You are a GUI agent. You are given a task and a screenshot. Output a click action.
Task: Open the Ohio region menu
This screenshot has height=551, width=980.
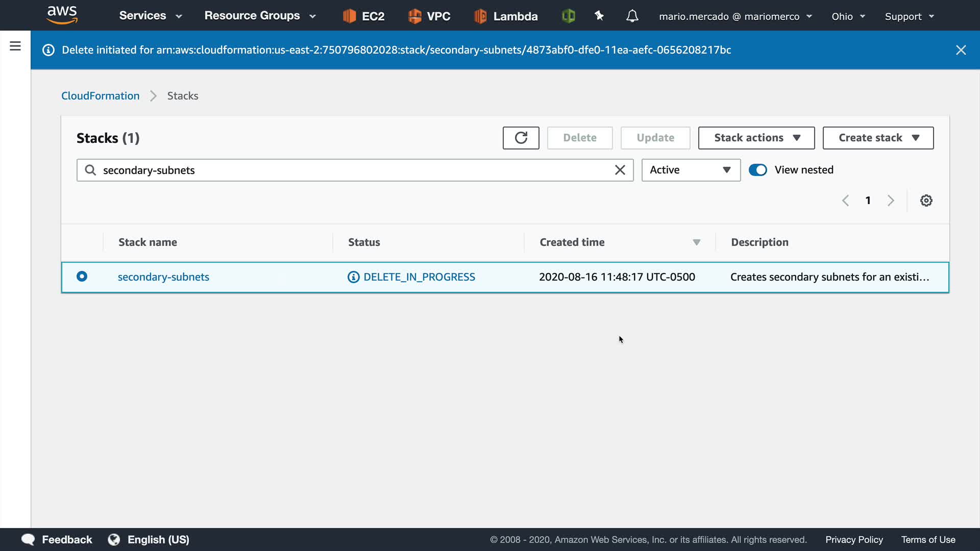pos(848,16)
